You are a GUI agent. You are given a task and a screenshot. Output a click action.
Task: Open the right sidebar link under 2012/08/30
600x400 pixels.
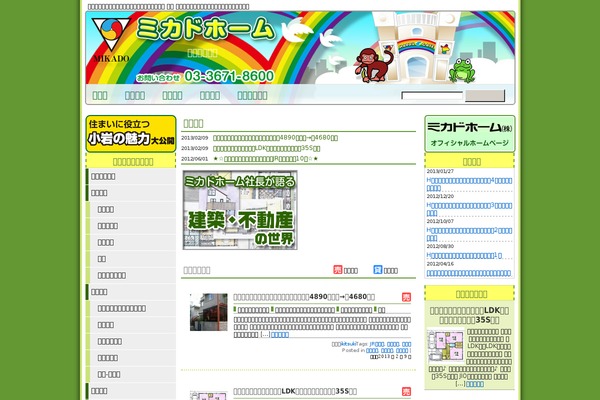[x=464, y=255]
